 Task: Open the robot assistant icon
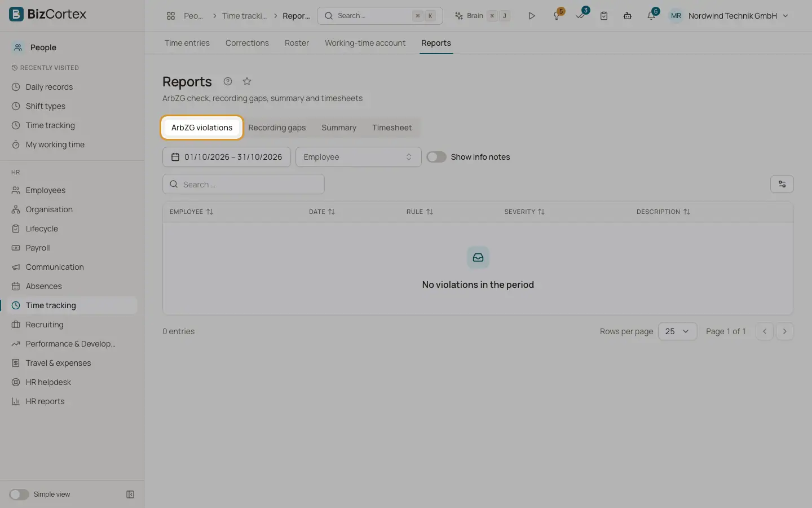tap(628, 16)
